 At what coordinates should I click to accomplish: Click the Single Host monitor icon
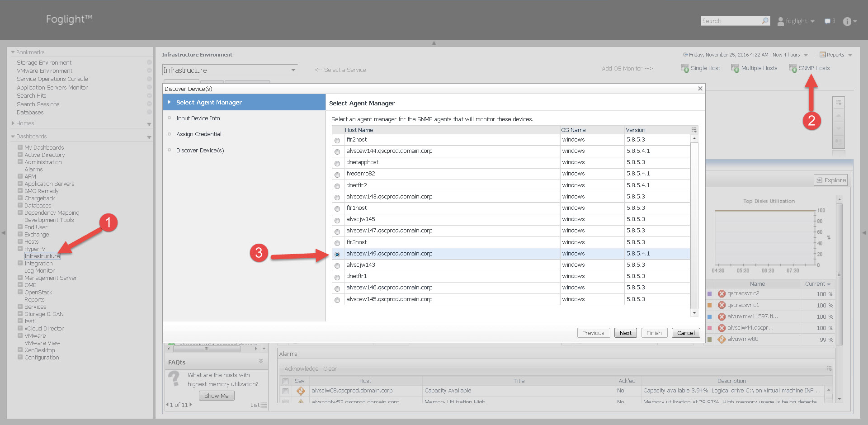684,68
